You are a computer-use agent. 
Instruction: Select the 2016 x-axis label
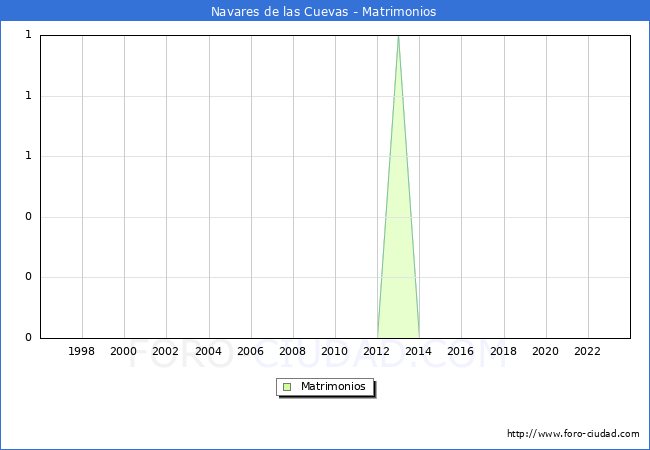tap(461, 351)
